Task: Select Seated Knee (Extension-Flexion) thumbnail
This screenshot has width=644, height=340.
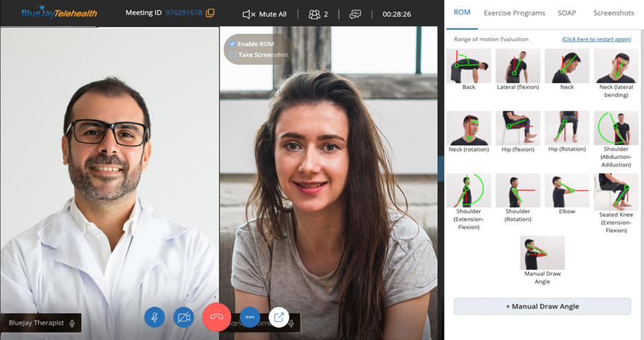Action: [x=616, y=192]
